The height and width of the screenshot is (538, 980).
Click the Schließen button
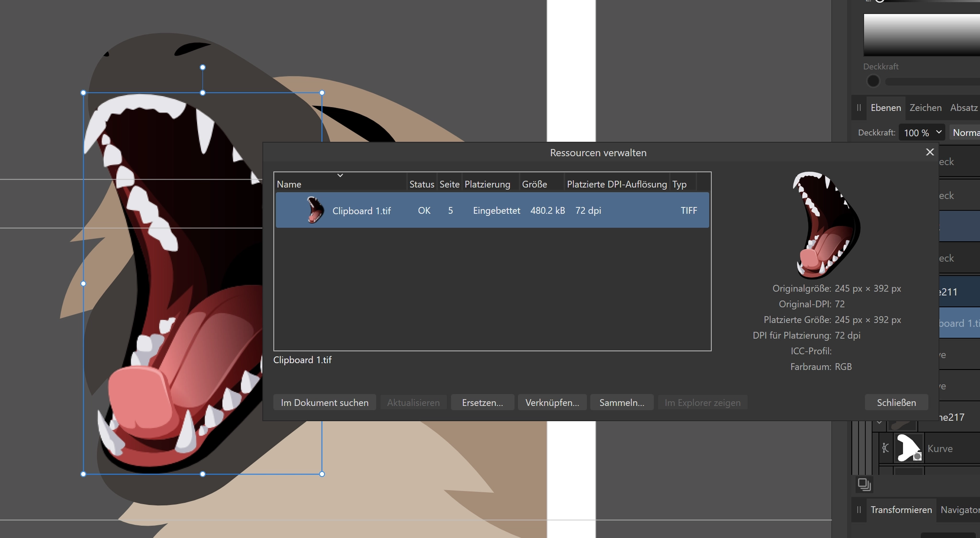(896, 403)
